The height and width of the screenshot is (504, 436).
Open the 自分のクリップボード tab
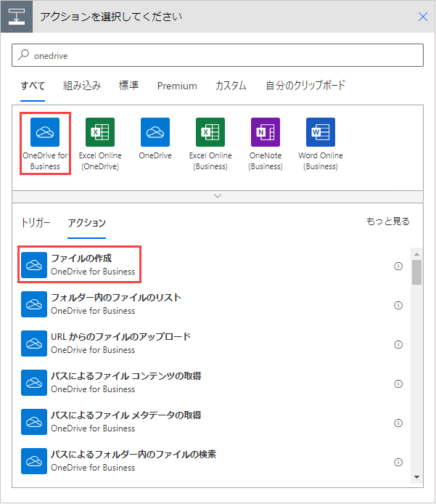click(305, 86)
